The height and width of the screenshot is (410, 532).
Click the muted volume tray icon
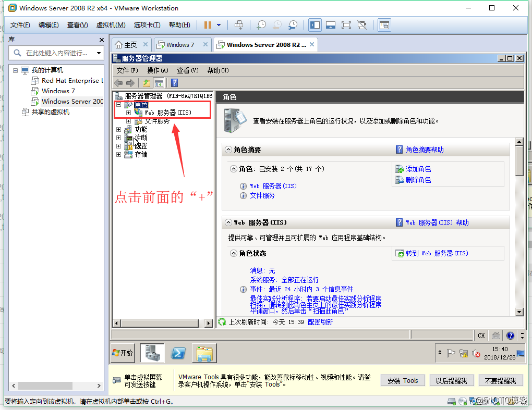pyautogui.click(x=476, y=353)
